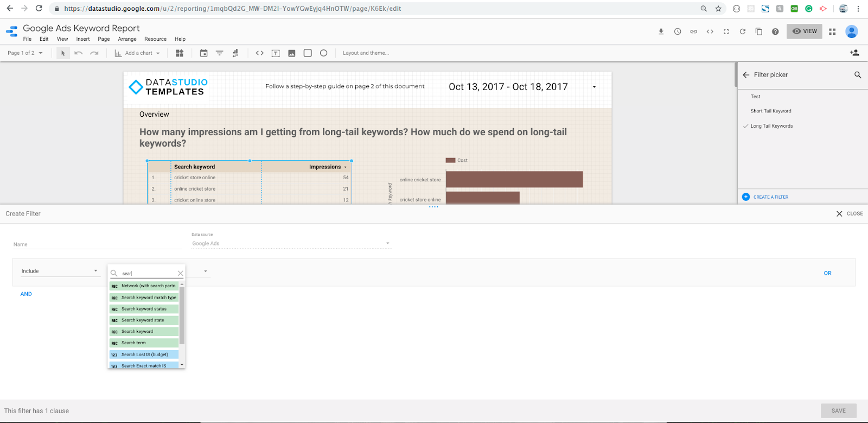
Task: Open the Data source Google Ads dropdown
Action: [291, 243]
